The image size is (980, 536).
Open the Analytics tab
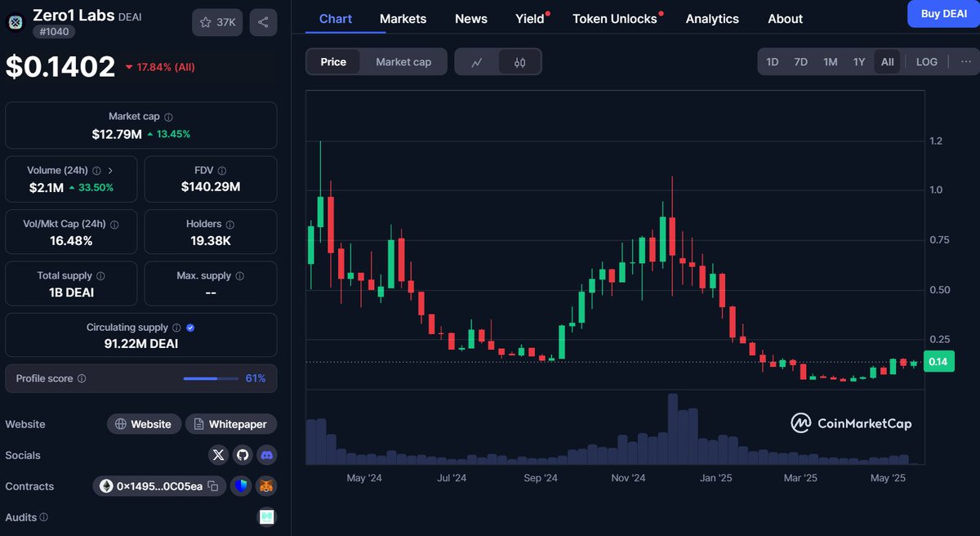point(712,19)
